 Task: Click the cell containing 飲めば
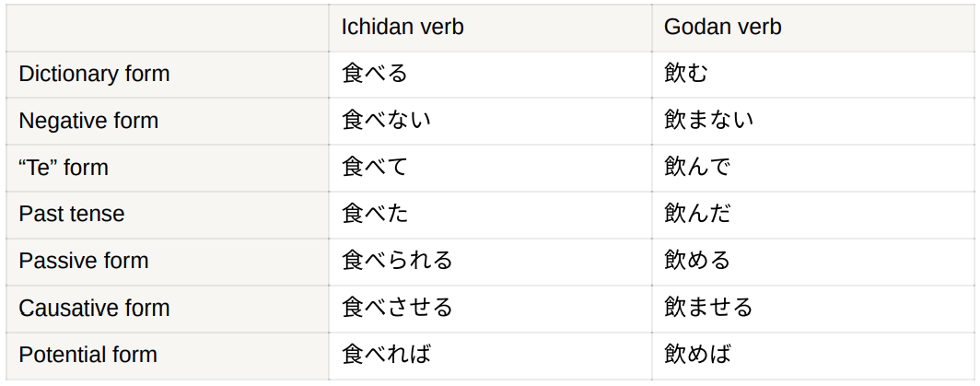(x=813, y=356)
